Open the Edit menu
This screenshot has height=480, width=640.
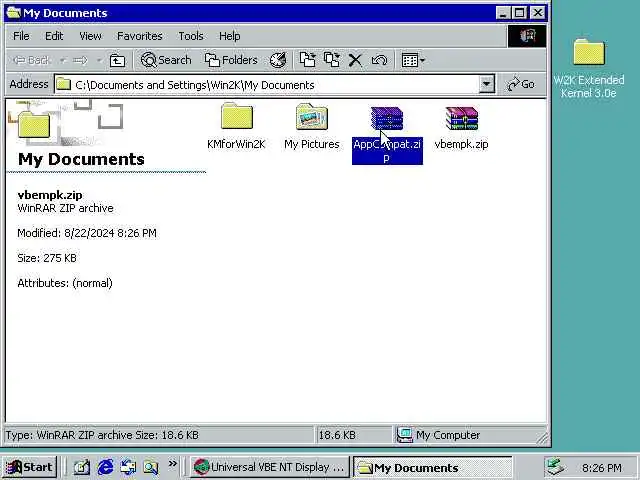[54, 36]
